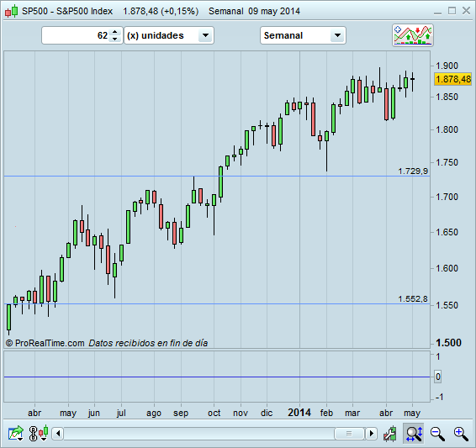Click the 1.729,9 horizontal line label

(x=413, y=171)
